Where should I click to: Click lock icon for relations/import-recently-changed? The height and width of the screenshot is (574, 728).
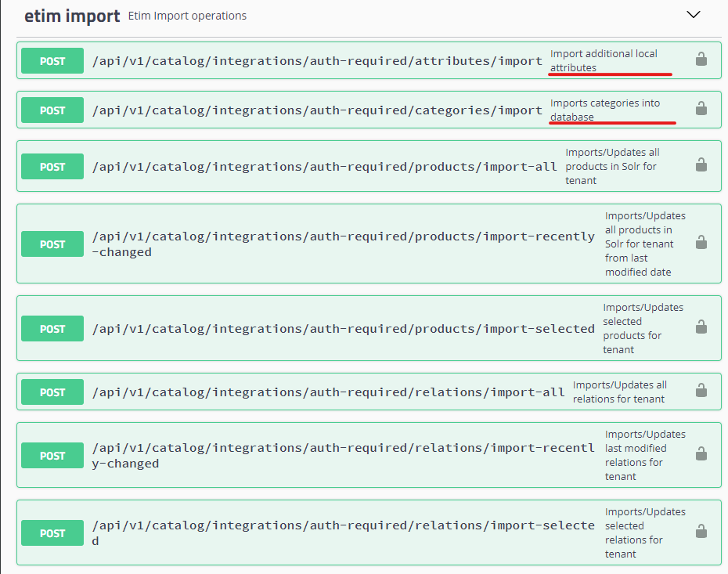tap(701, 453)
